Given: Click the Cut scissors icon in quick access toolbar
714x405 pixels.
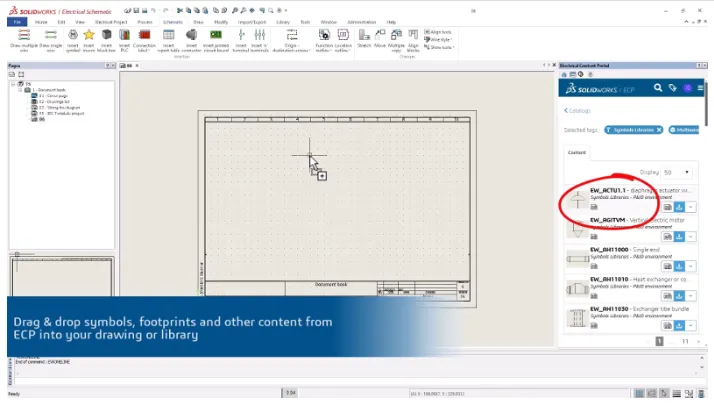Looking at the screenshot, I should pos(180,10).
